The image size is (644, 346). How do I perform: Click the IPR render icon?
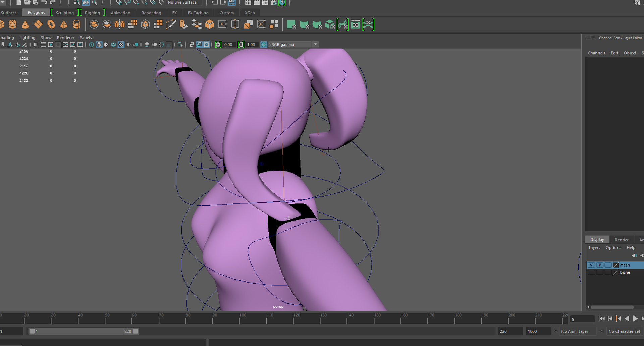coord(265,2)
